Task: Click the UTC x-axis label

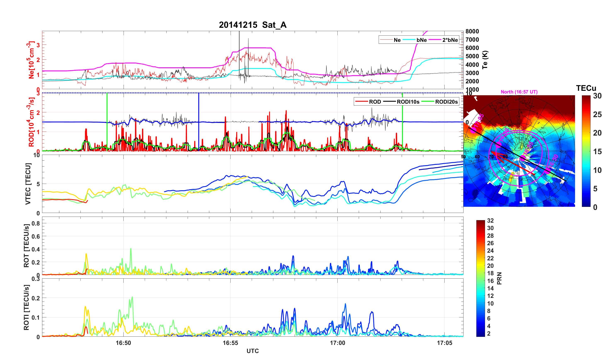Action: [x=252, y=351]
